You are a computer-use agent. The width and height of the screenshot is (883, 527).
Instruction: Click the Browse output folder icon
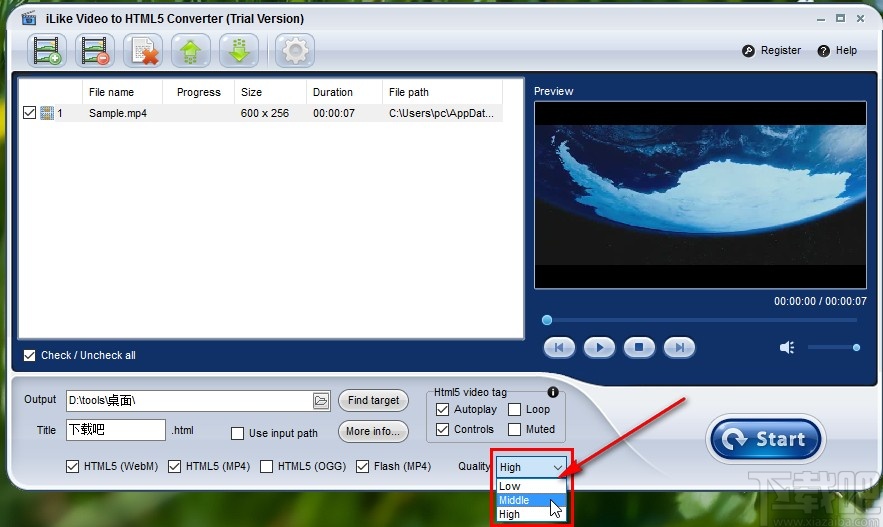pos(321,401)
